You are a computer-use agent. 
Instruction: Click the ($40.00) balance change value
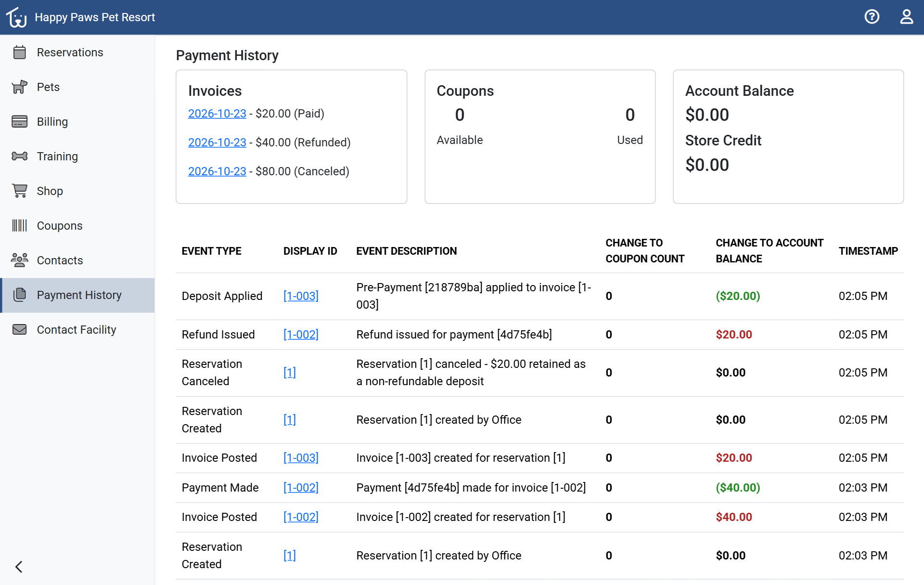click(738, 488)
